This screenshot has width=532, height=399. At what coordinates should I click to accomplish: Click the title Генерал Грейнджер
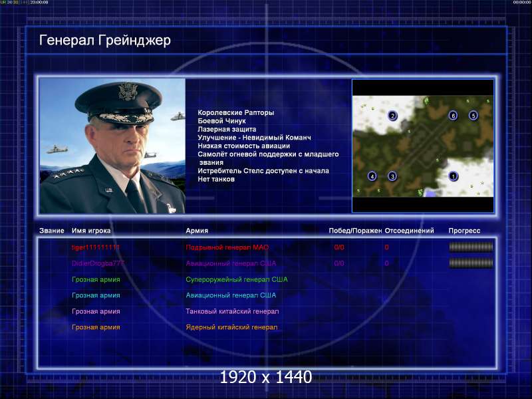click(105, 41)
